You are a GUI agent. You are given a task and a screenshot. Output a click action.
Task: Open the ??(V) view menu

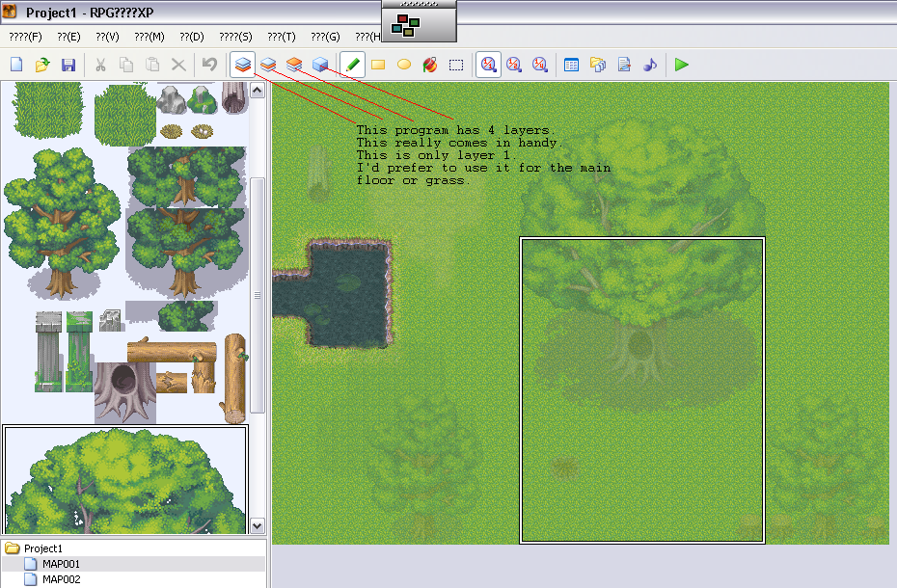(107, 37)
